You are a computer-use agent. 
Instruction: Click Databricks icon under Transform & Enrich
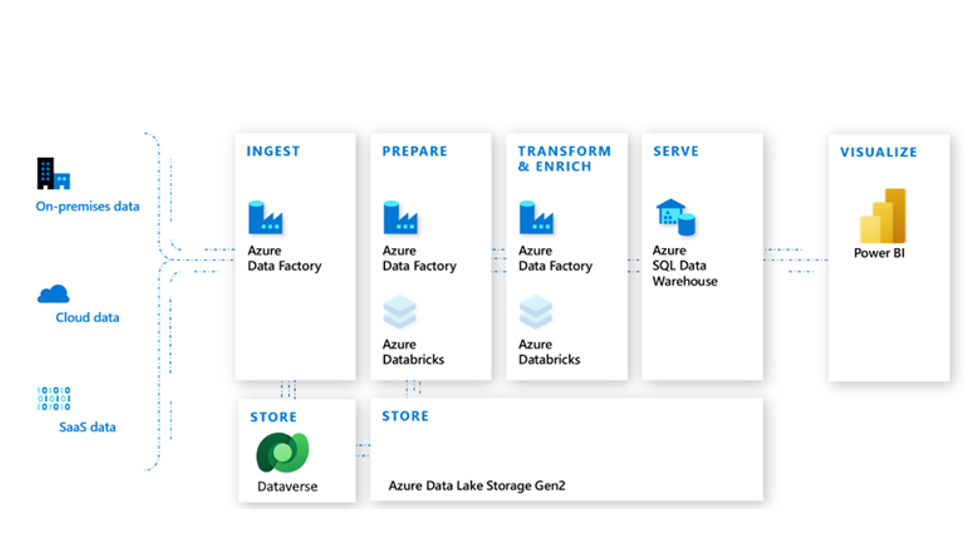click(x=535, y=312)
